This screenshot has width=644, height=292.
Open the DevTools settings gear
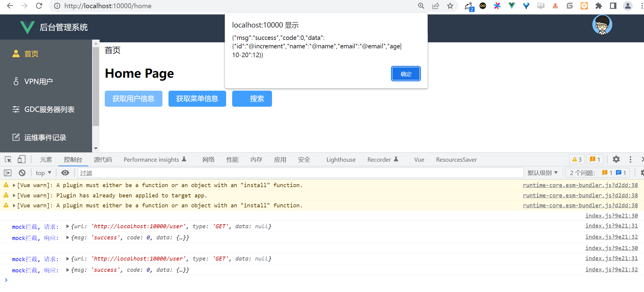pos(616,159)
